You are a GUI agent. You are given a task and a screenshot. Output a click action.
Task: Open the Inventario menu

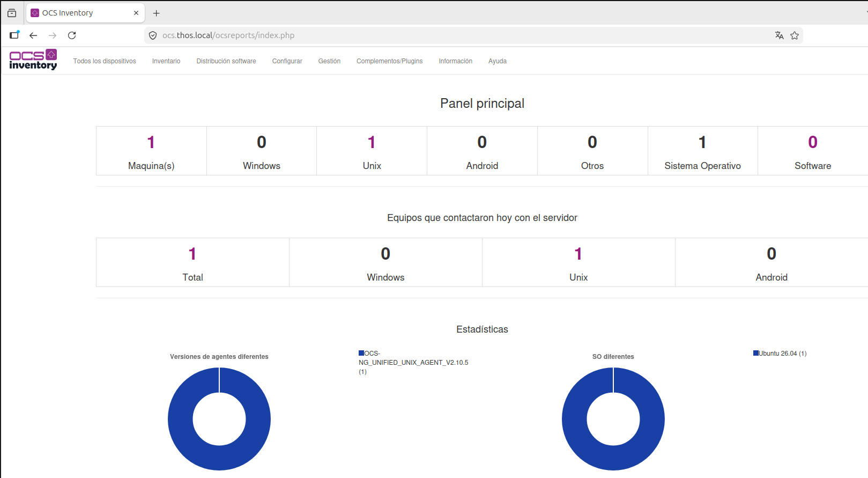tap(166, 61)
